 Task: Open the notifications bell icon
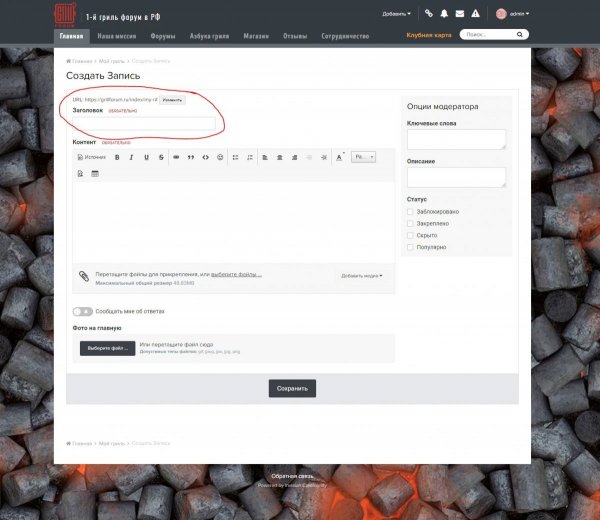coord(444,14)
